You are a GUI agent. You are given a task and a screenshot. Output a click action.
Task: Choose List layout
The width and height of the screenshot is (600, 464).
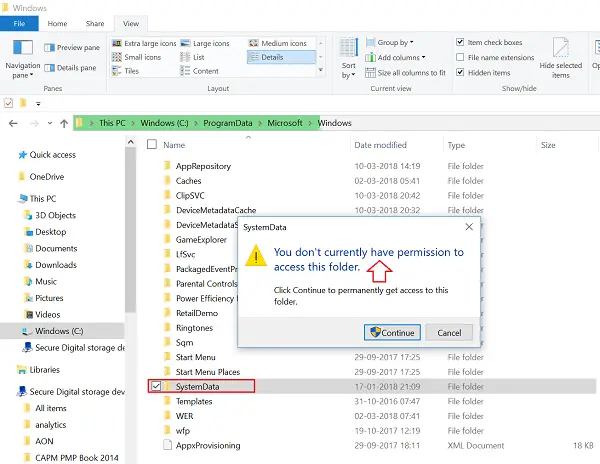pyautogui.click(x=192, y=57)
